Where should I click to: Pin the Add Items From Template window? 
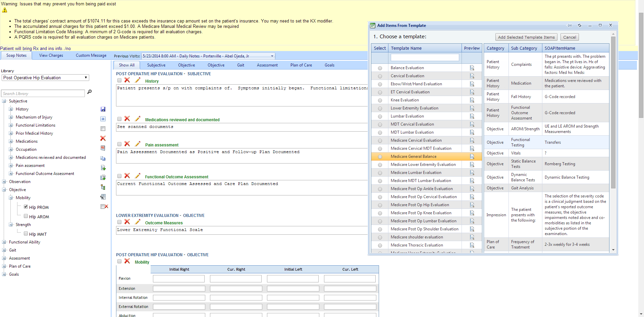(x=570, y=26)
